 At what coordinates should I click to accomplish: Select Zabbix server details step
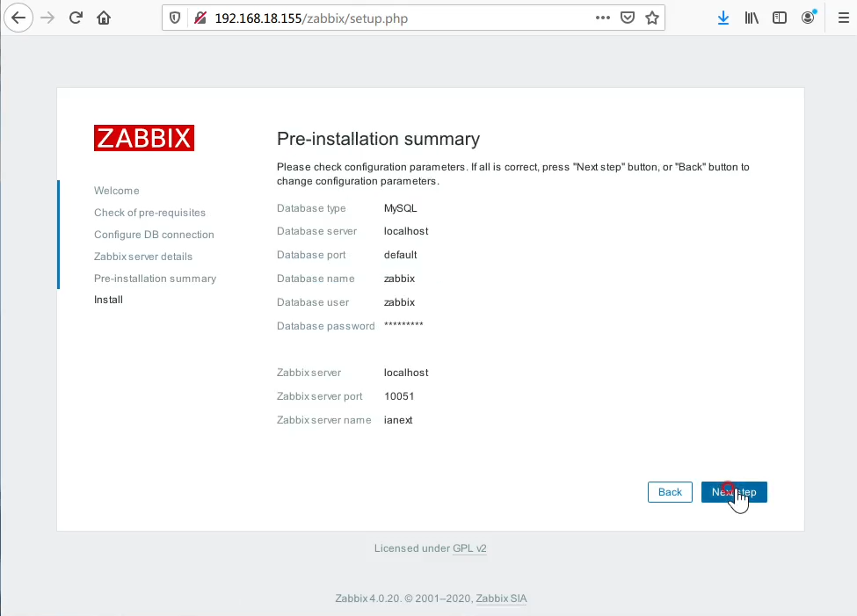coord(143,257)
